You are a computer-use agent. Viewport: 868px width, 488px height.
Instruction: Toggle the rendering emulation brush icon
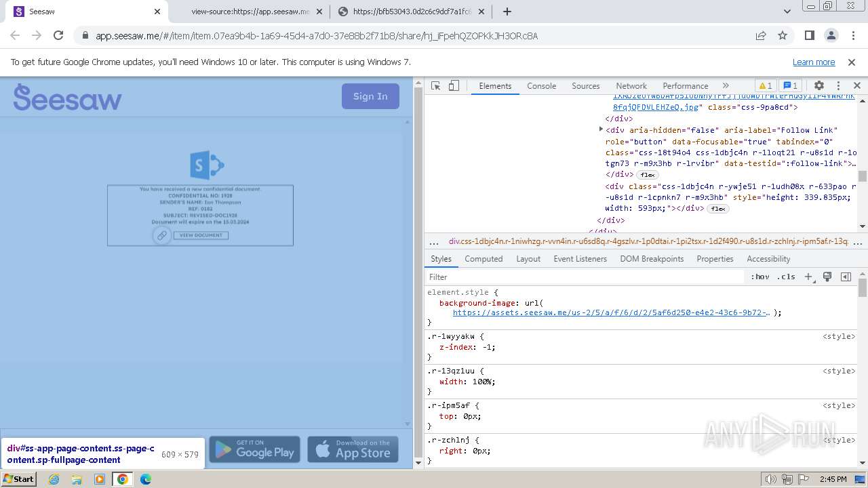point(827,277)
